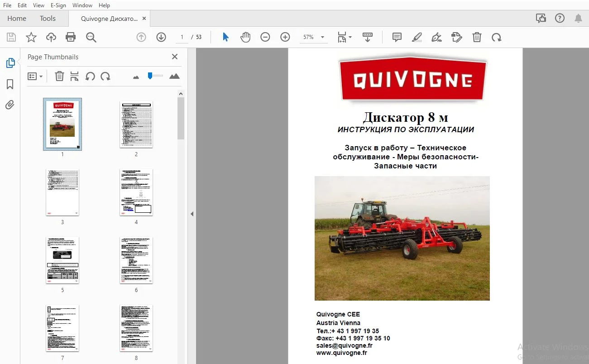Viewport: 589px width, 364px height.
Task: Select page 4 thumbnail
Action: (x=136, y=192)
